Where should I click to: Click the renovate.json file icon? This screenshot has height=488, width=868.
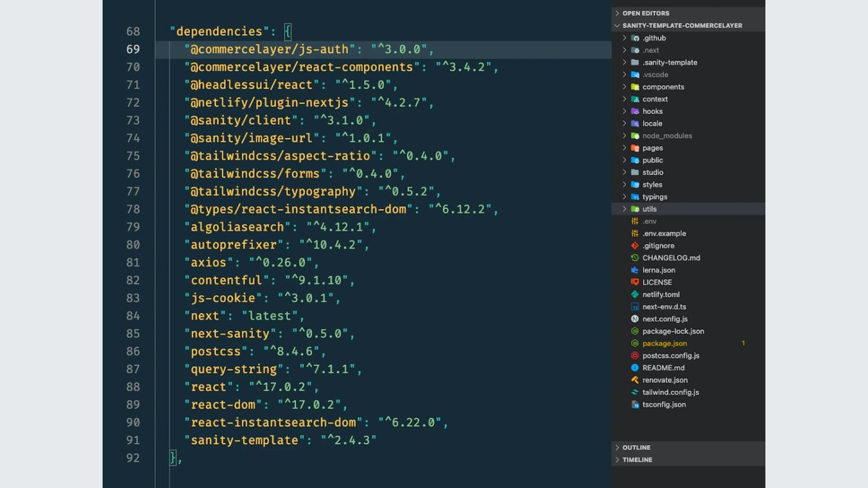pos(635,380)
